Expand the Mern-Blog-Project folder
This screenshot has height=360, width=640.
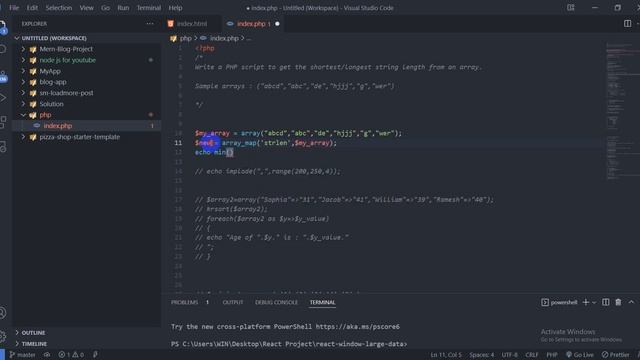tap(66, 49)
